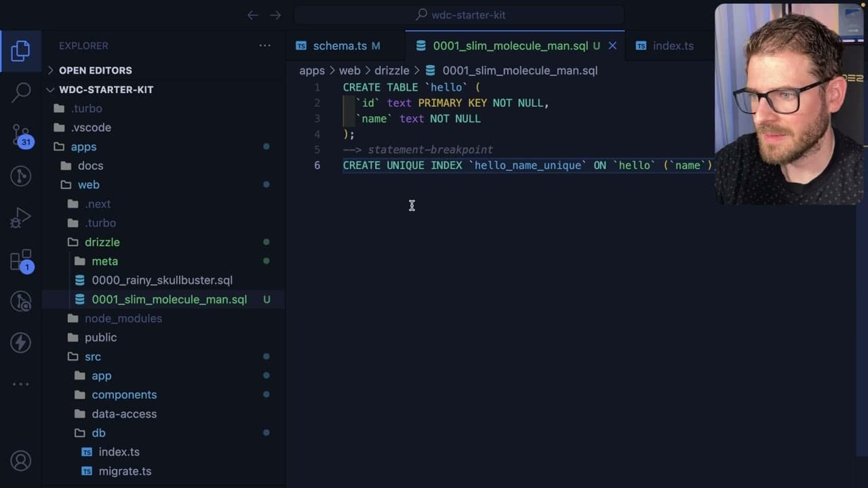Image resolution: width=868 pixels, height=488 pixels.
Task: Show additional views via activity bar ellipsis
Action: pyautogui.click(x=21, y=384)
